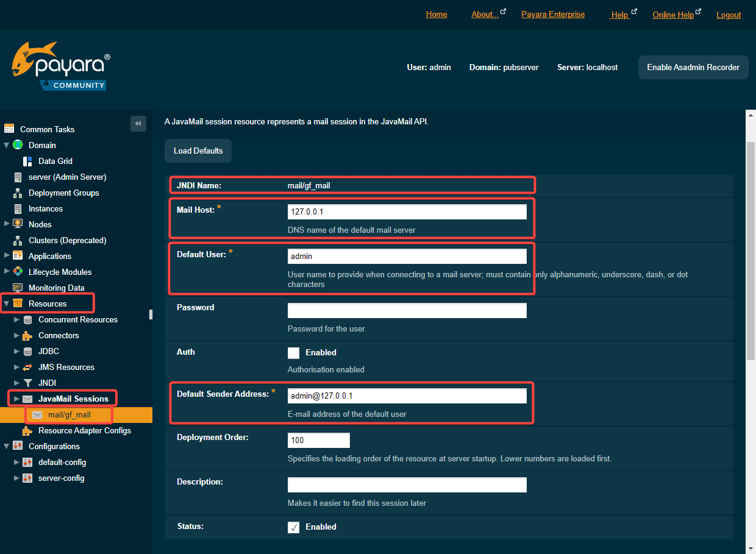
Task: Click the Lifecycle Modules icon
Action: (x=18, y=272)
